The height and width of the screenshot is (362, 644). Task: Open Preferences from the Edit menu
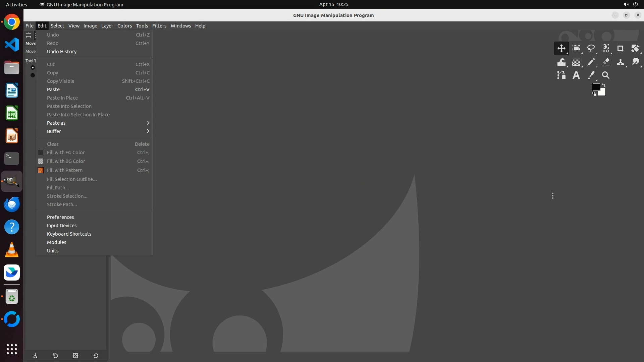(60, 217)
